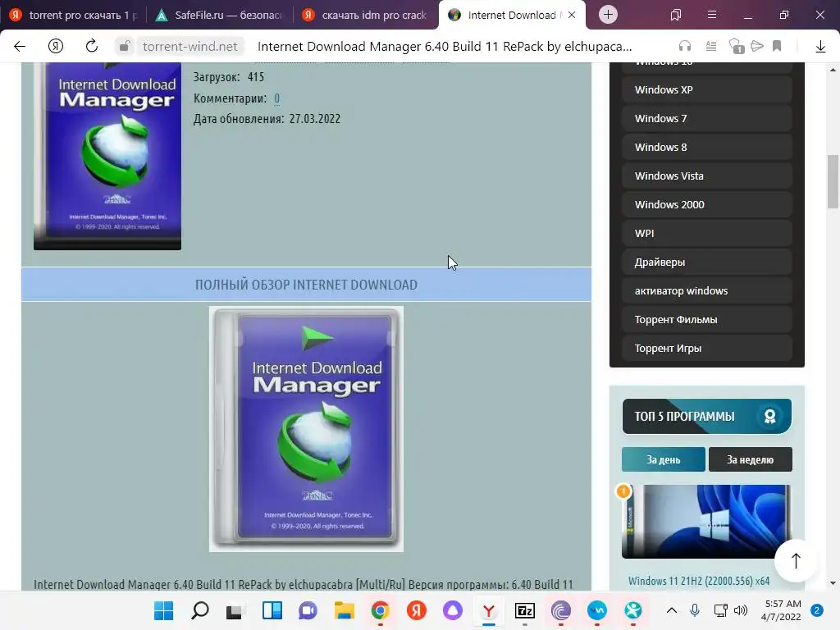Click the microphone tray icon
The image size is (840, 630).
pyautogui.click(x=694, y=610)
